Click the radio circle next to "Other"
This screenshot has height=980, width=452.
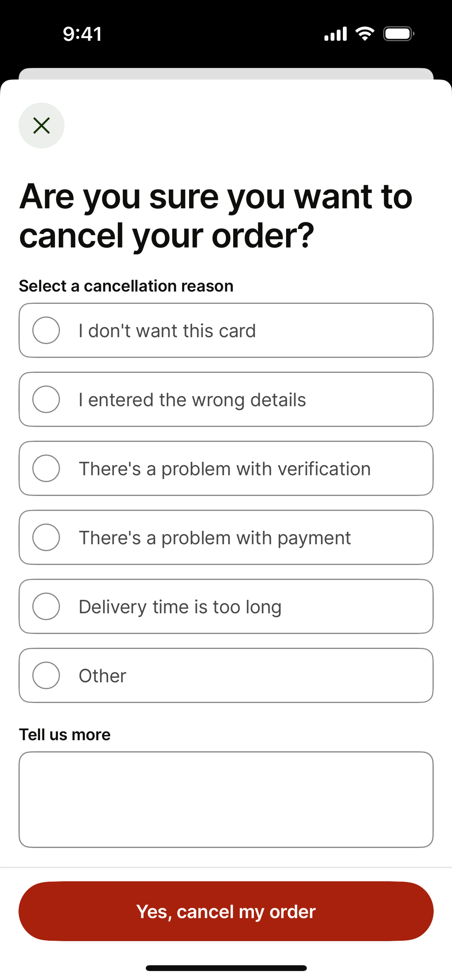[46, 675]
